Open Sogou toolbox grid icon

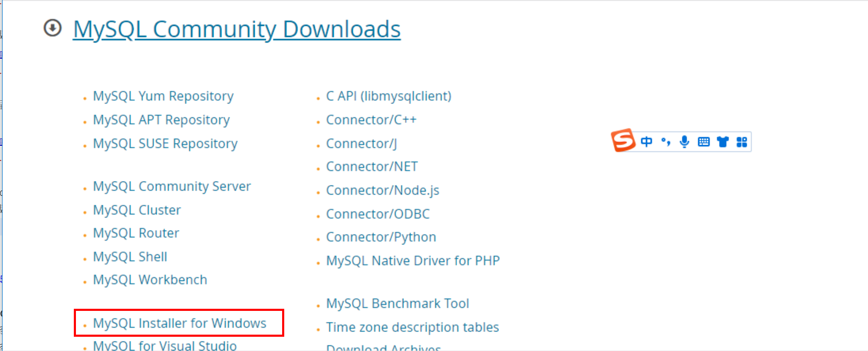click(742, 142)
